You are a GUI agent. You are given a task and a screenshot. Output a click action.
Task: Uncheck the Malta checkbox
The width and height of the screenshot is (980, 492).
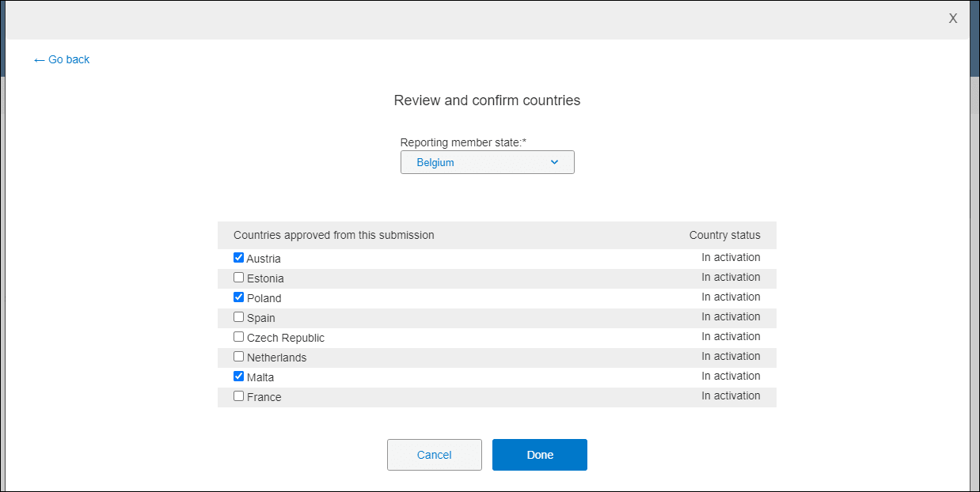point(238,376)
